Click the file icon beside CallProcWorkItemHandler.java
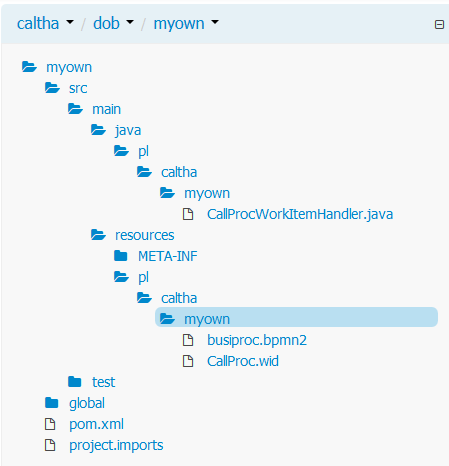449x466 pixels. click(x=188, y=214)
